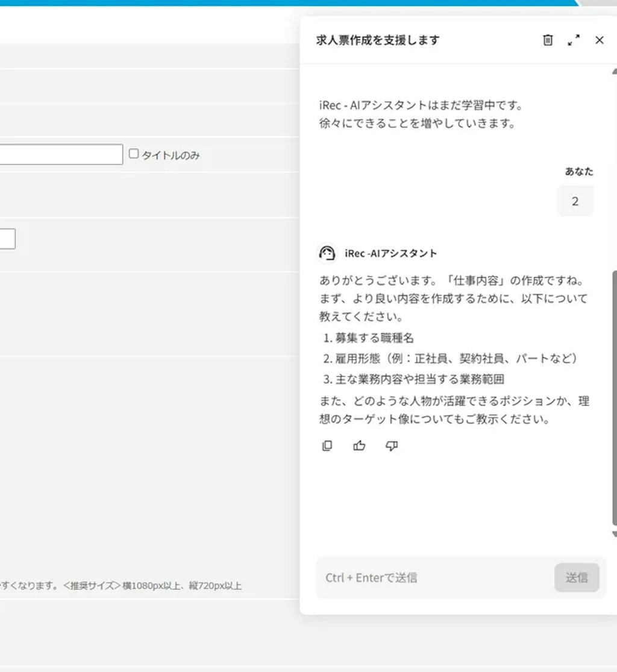Rate the assistant's answer positively
Image resolution: width=617 pixels, height=672 pixels.
click(359, 445)
